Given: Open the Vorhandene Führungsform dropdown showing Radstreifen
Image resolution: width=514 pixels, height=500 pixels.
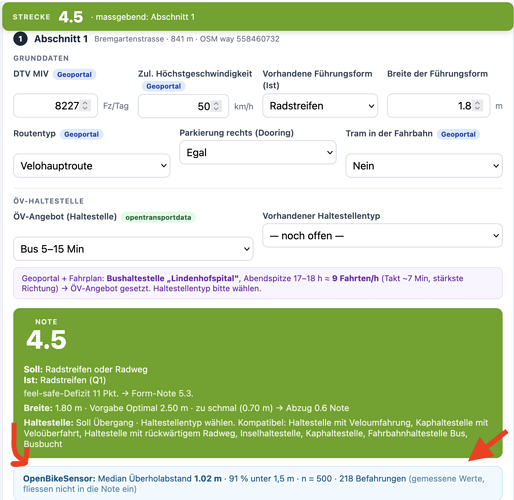Looking at the screenshot, I should (320, 106).
